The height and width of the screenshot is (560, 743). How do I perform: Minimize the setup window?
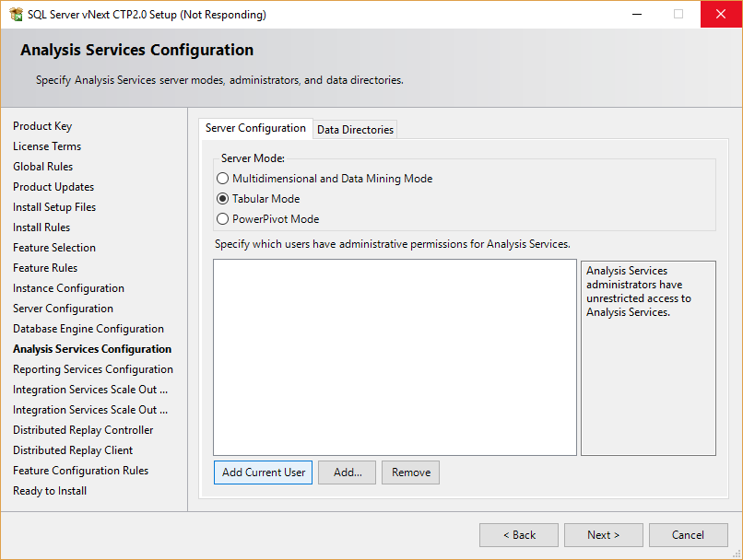(x=637, y=14)
